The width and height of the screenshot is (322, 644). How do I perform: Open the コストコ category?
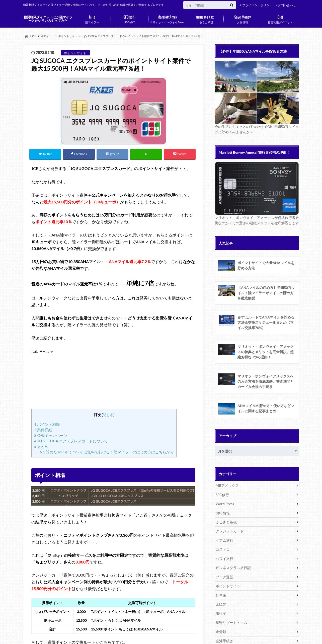(x=257, y=550)
